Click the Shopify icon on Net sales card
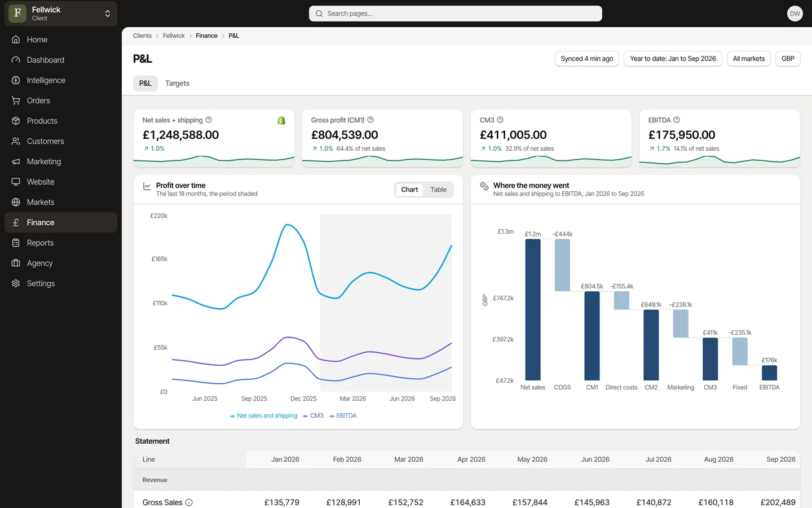The width and height of the screenshot is (812, 508). (281, 120)
